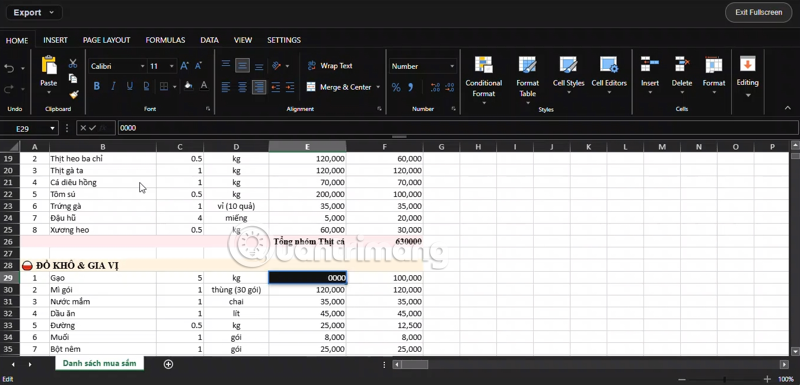Toggle Double Underline formatting
The height and width of the screenshot is (385, 800).
click(146, 86)
